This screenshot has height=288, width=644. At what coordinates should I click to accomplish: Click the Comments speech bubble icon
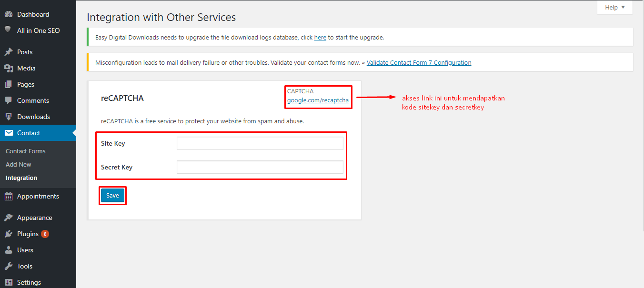(8, 100)
